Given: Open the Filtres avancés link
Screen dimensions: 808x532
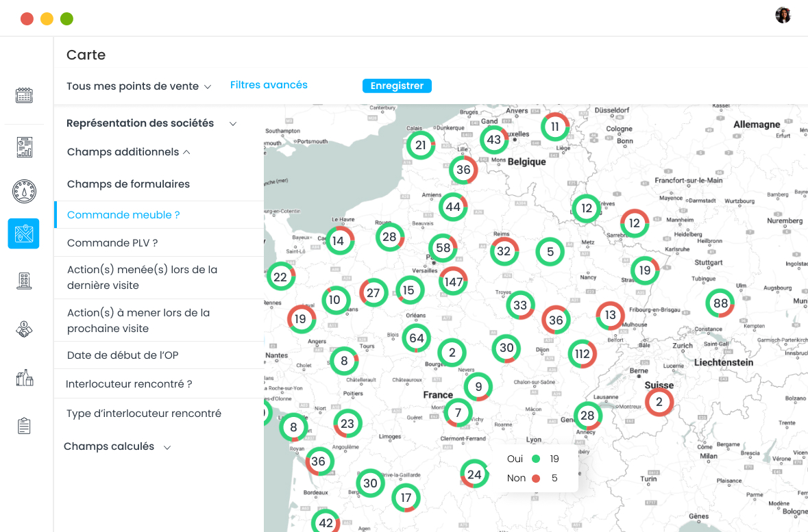Looking at the screenshot, I should pos(268,85).
